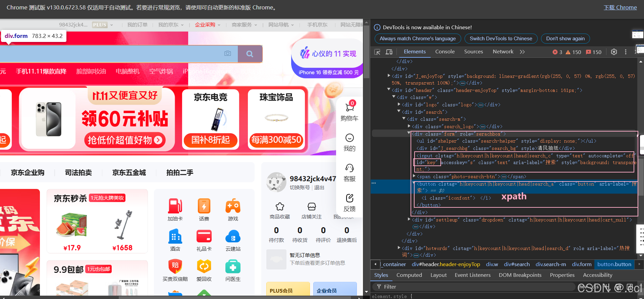Click the 抢低价超值好物 banner button

tap(125, 140)
